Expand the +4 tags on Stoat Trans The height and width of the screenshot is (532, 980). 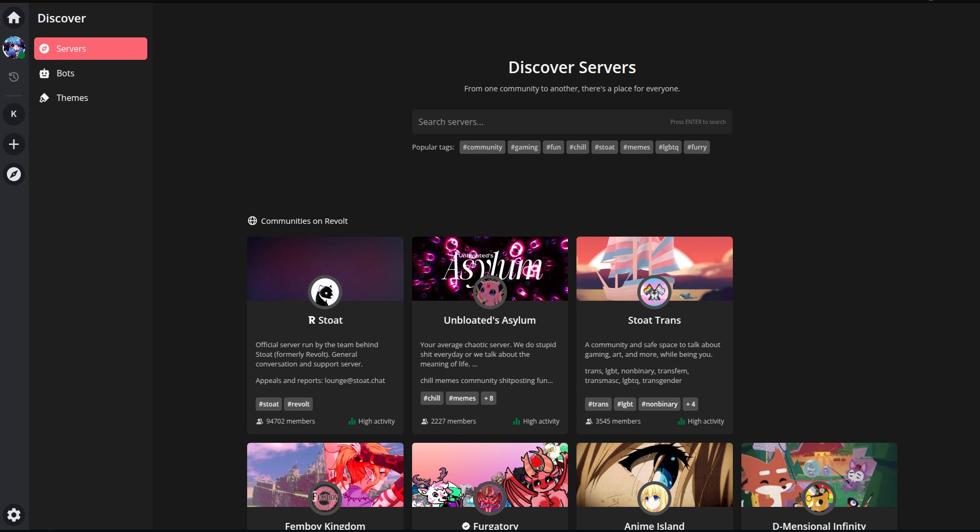click(x=690, y=404)
